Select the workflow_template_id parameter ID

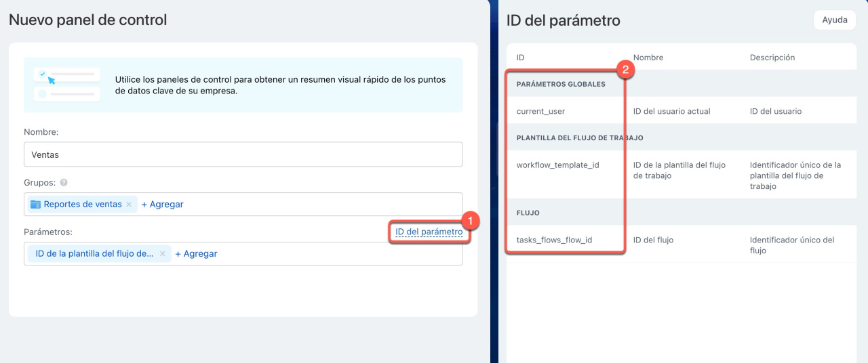[x=557, y=165]
